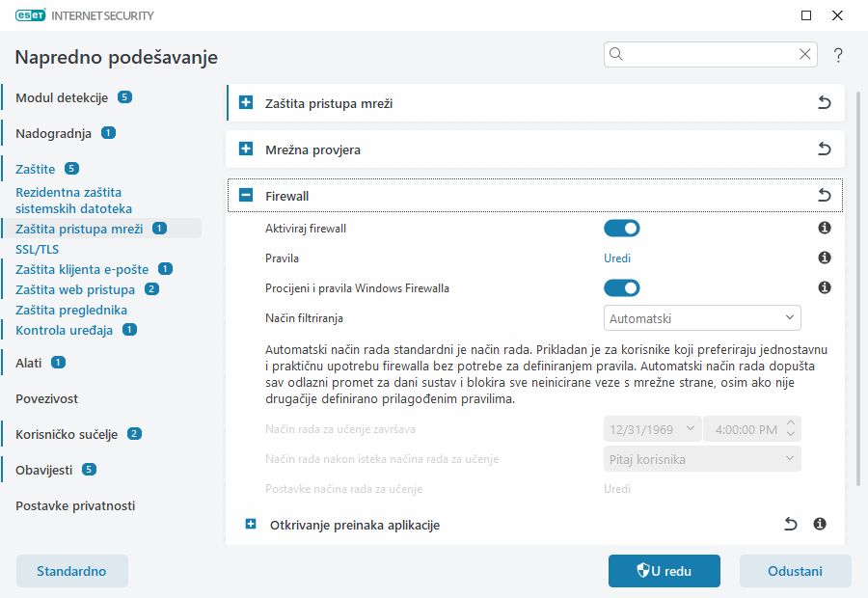Open help via the question mark icon
This screenshot has width=868, height=598.
(837, 55)
